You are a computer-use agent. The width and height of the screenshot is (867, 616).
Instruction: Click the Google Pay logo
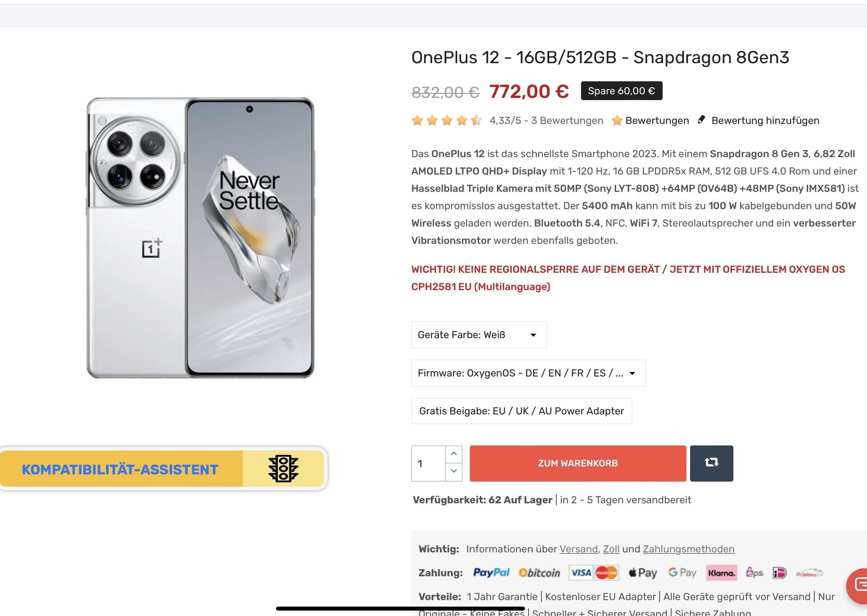pyautogui.click(x=682, y=573)
